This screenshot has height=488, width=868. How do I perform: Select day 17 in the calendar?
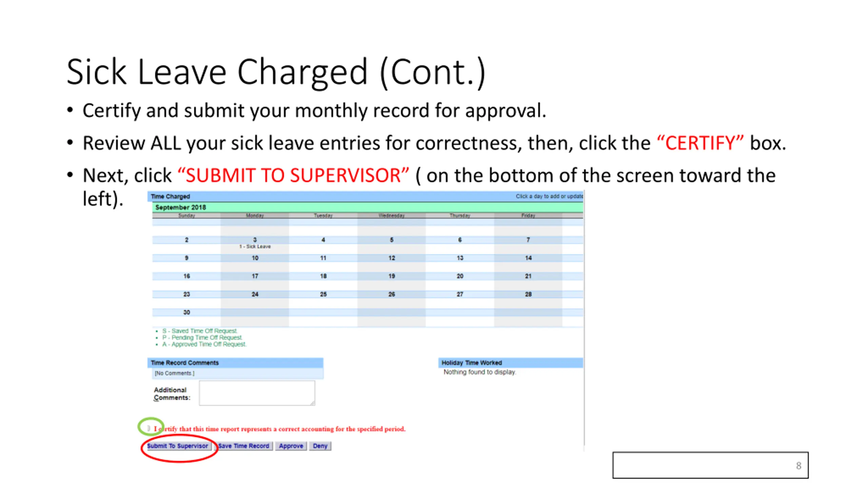[x=255, y=276]
